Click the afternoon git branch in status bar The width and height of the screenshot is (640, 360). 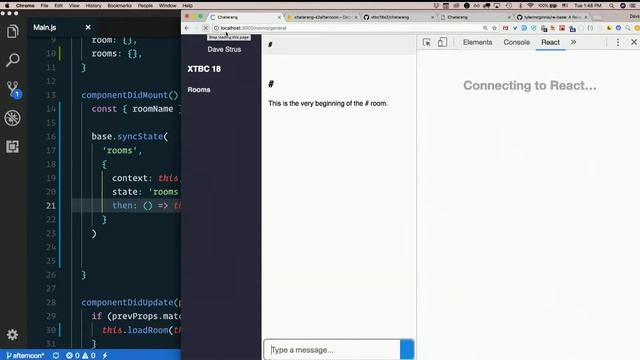(25, 356)
